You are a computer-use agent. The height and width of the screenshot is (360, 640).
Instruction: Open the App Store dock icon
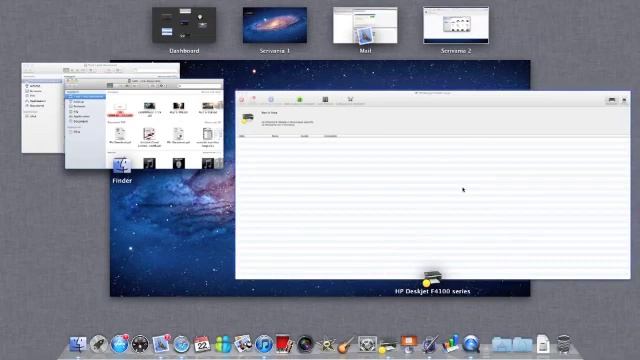tap(119, 344)
